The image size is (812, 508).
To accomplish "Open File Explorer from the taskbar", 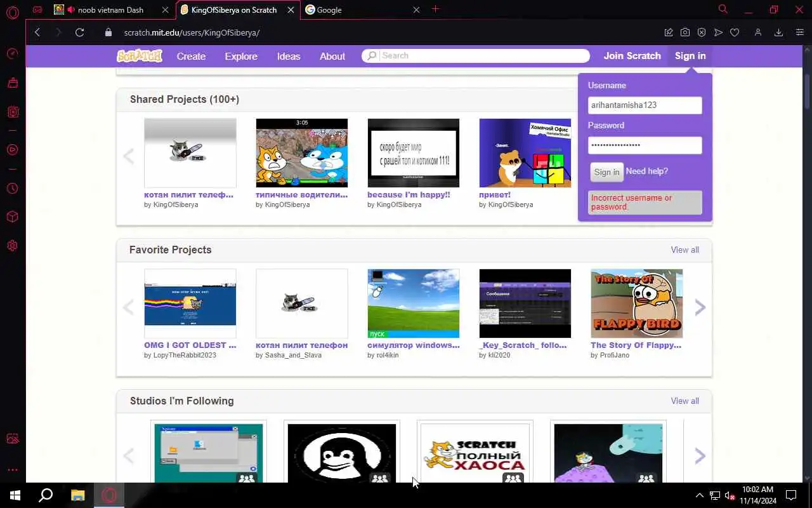I will click(x=77, y=495).
